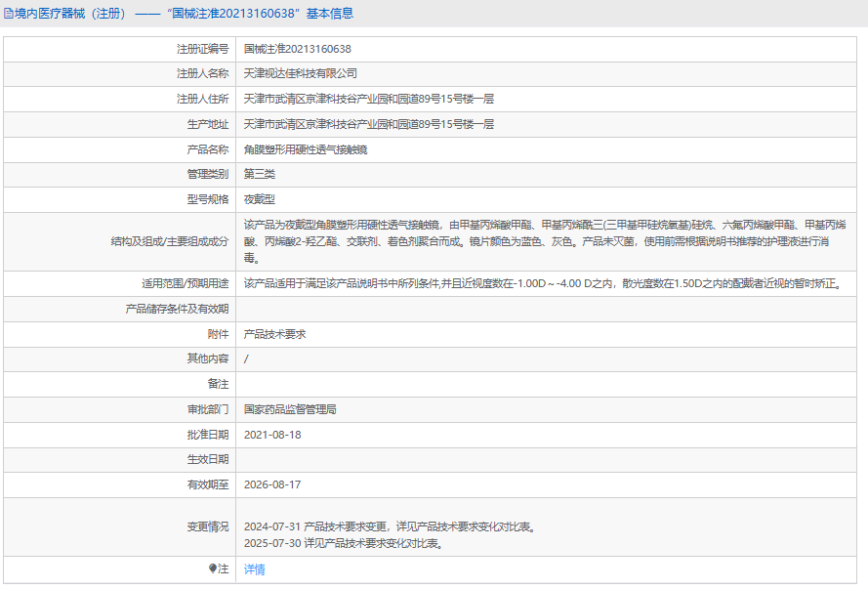Click the 2024-07-31 change record line
The width and height of the screenshot is (868, 589).
pos(392,527)
